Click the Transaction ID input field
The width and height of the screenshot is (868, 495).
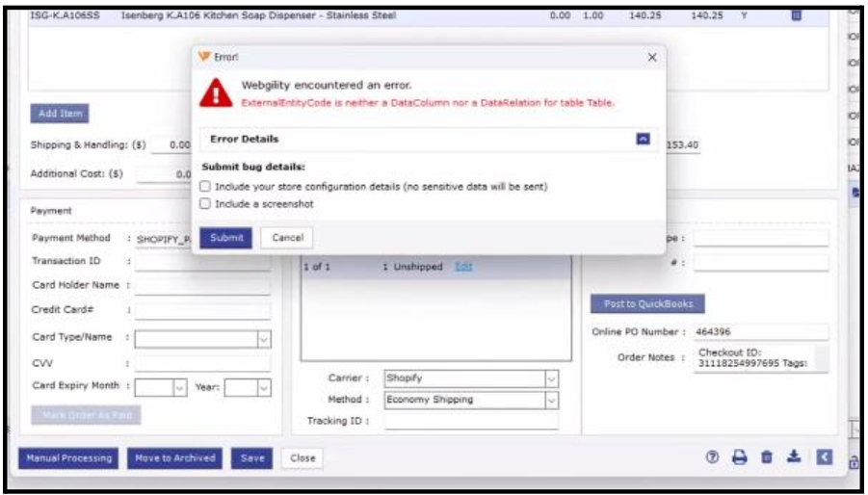coord(202,262)
